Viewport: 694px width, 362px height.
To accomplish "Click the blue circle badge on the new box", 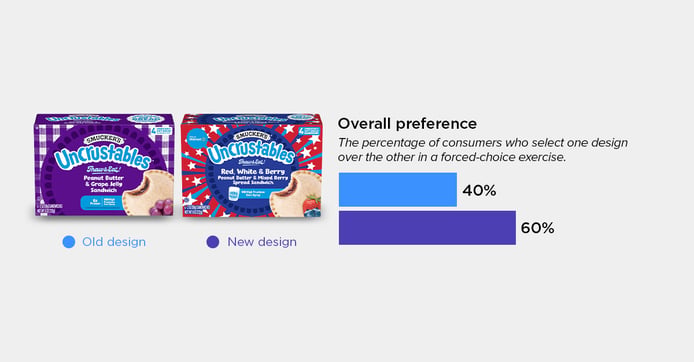I will click(194, 139).
